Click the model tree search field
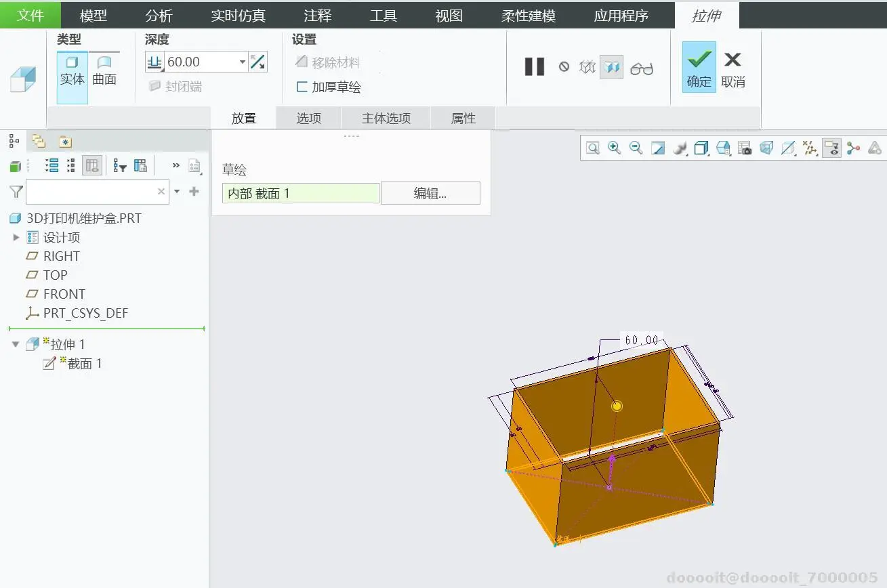 point(97,192)
